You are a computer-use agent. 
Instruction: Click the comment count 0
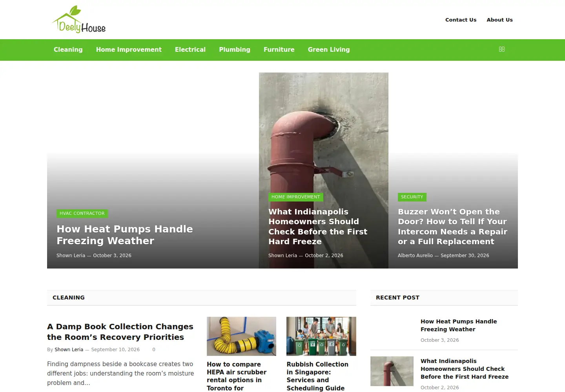click(154, 350)
